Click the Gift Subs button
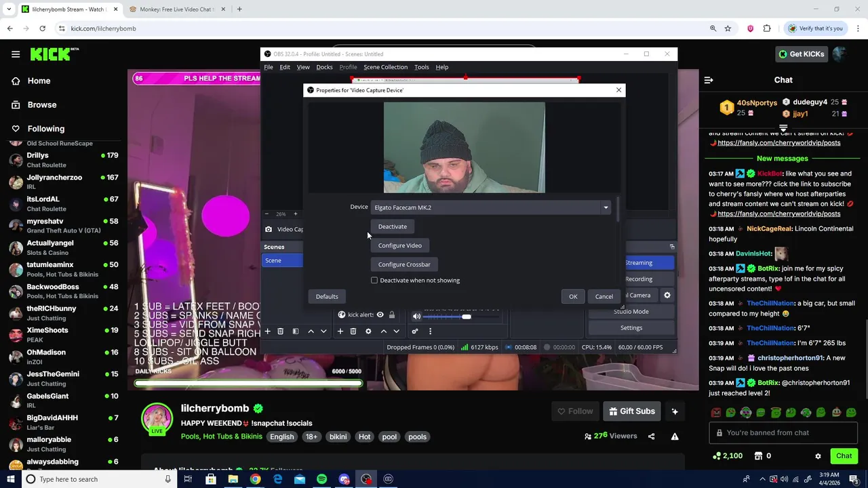Image resolution: width=868 pixels, height=488 pixels. 632,411
